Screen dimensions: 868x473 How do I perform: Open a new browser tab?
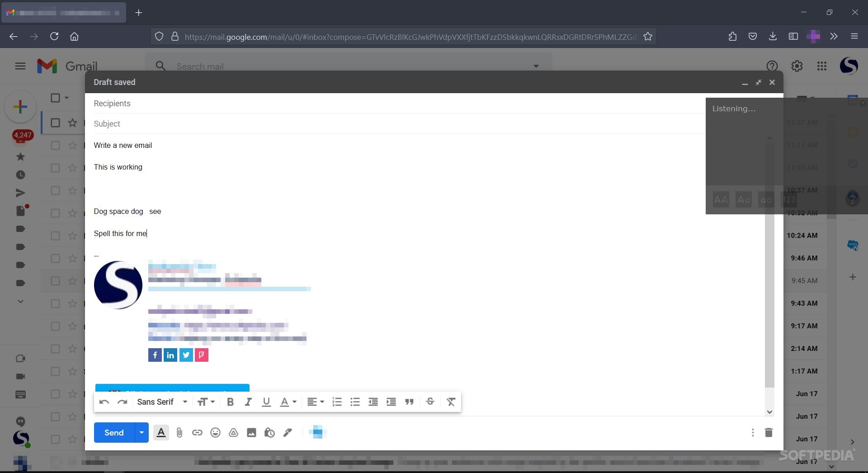coord(139,13)
